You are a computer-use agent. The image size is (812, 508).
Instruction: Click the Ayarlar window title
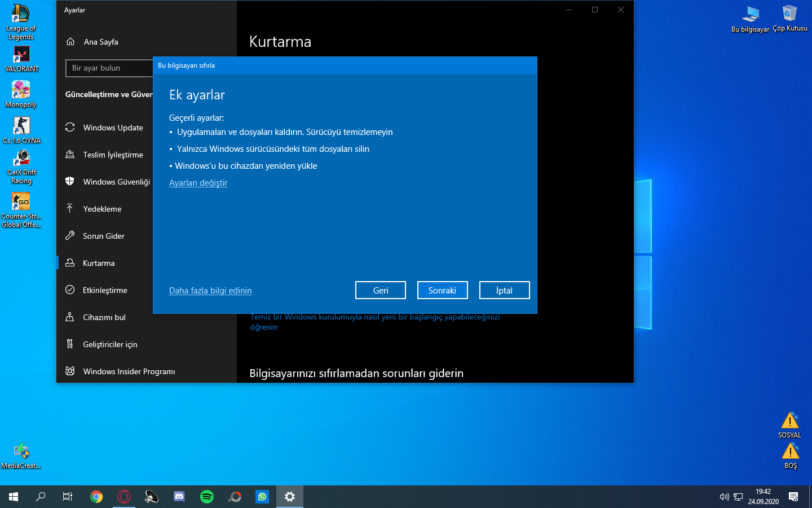point(74,10)
